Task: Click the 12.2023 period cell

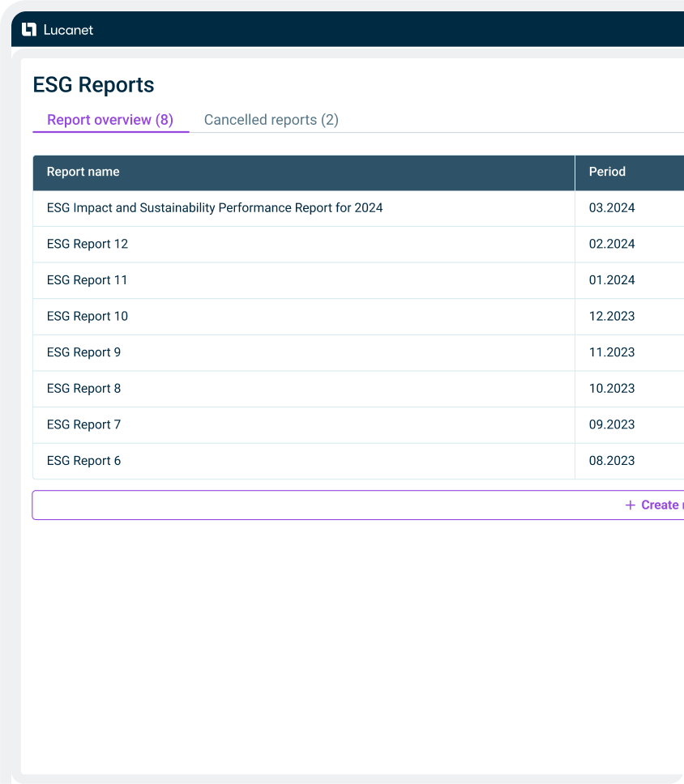Action: 612,317
